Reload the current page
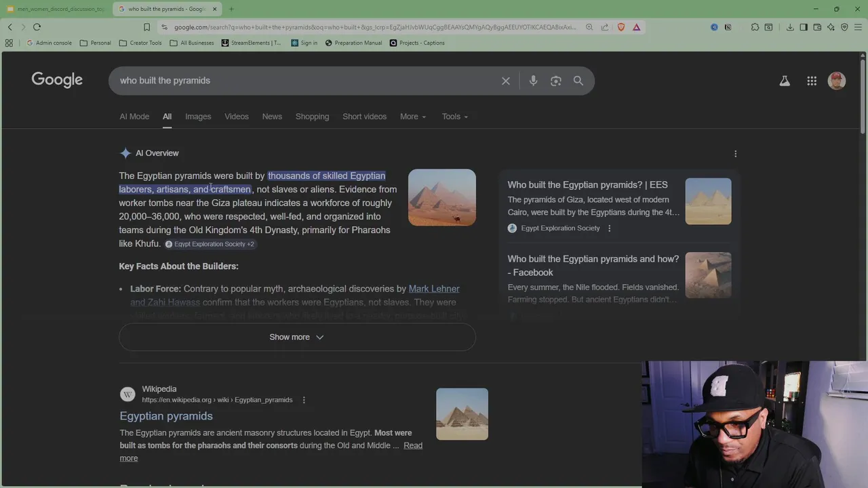 [37, 27]
